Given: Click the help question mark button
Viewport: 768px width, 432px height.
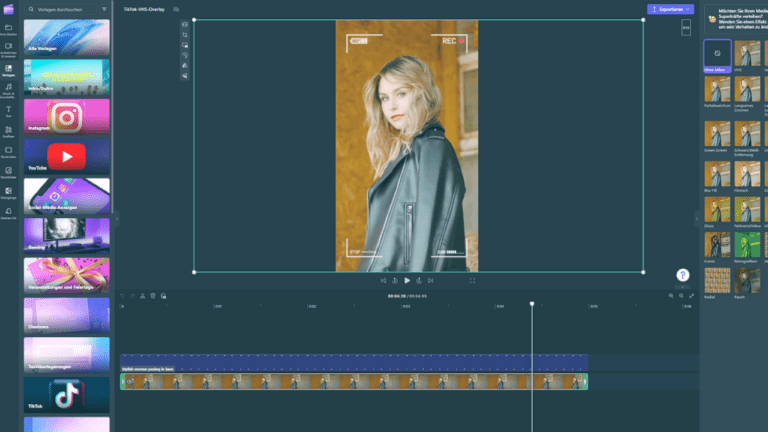Looking at the screenshot, I should coord(682,275).
